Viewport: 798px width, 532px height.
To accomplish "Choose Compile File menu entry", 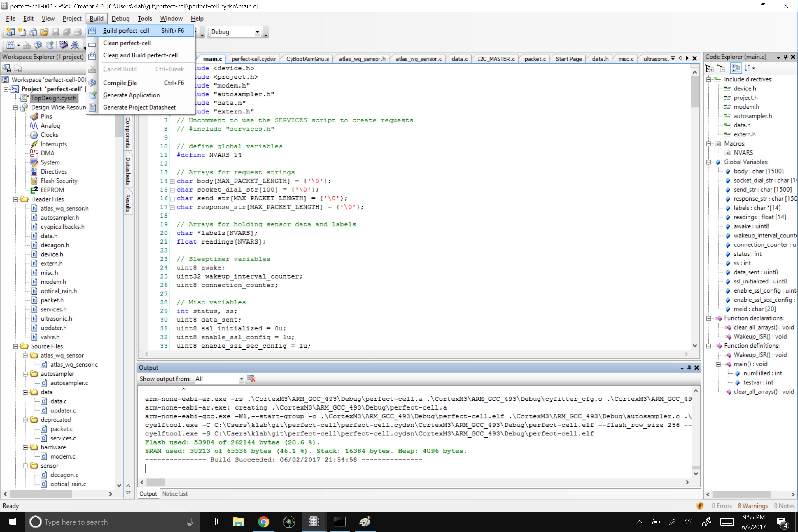I will 141,83.
